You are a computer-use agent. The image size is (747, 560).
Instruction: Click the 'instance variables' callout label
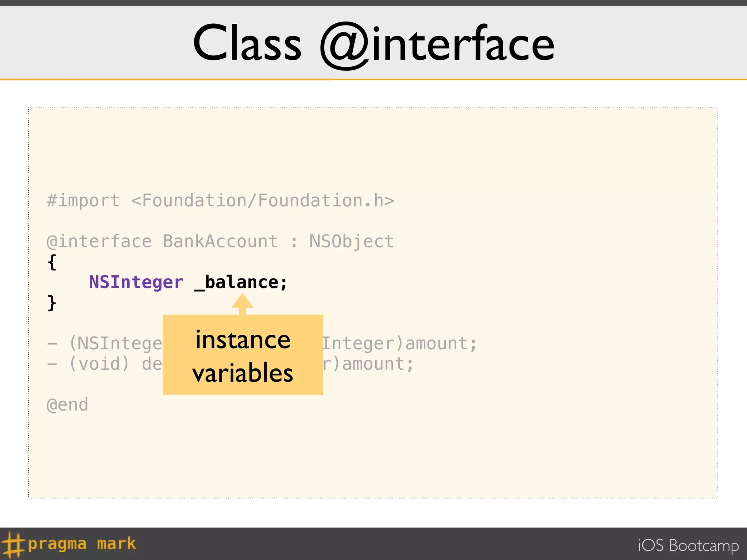tap(243, 355)
